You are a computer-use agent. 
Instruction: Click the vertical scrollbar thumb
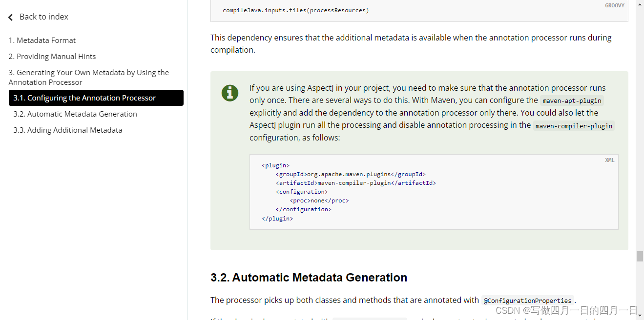point(639,256)
